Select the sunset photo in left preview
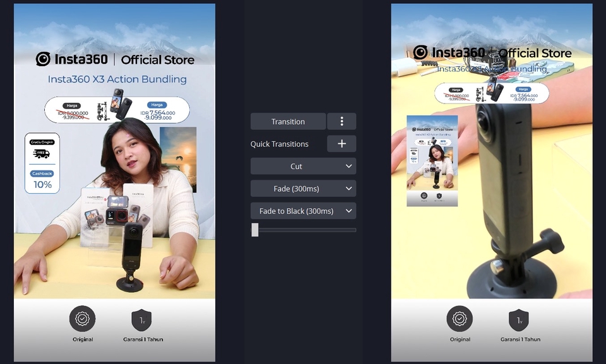Screen dimensions: 606x364 click(177, 159)
